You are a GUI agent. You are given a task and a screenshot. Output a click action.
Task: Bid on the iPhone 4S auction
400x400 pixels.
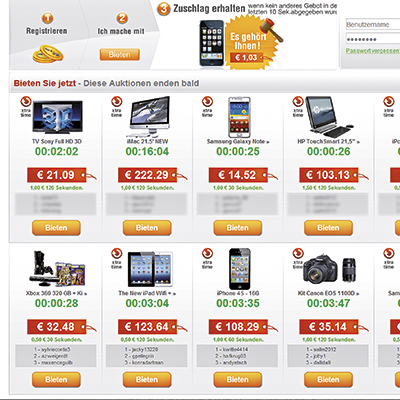238,379
